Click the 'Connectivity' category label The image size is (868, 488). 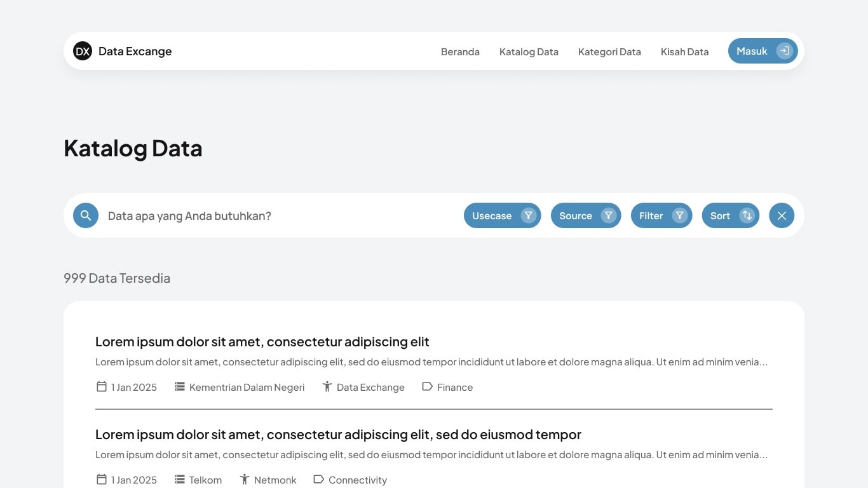358,480
